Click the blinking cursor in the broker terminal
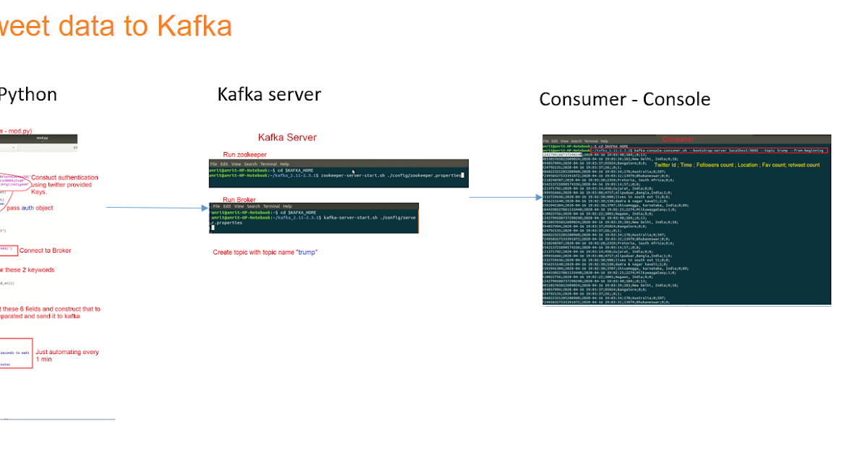Screen dimensions: 868x456 click(x=212, y=228)
